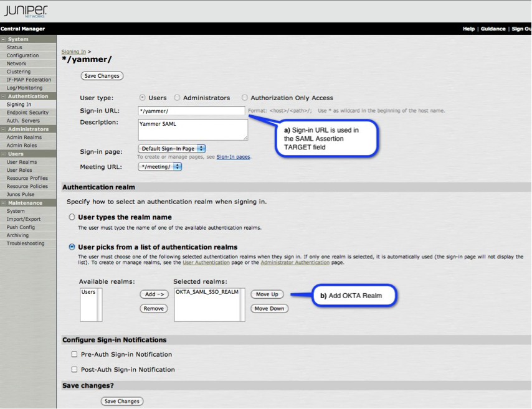Open the Sign-in page dropdown
The width and height of the screenshot is (532, 409).
[172, 149]
